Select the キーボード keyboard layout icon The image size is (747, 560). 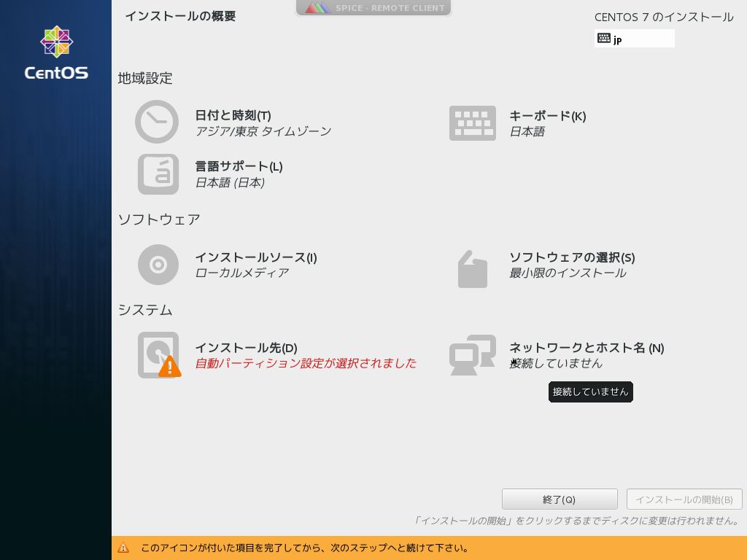click(473, 122)
